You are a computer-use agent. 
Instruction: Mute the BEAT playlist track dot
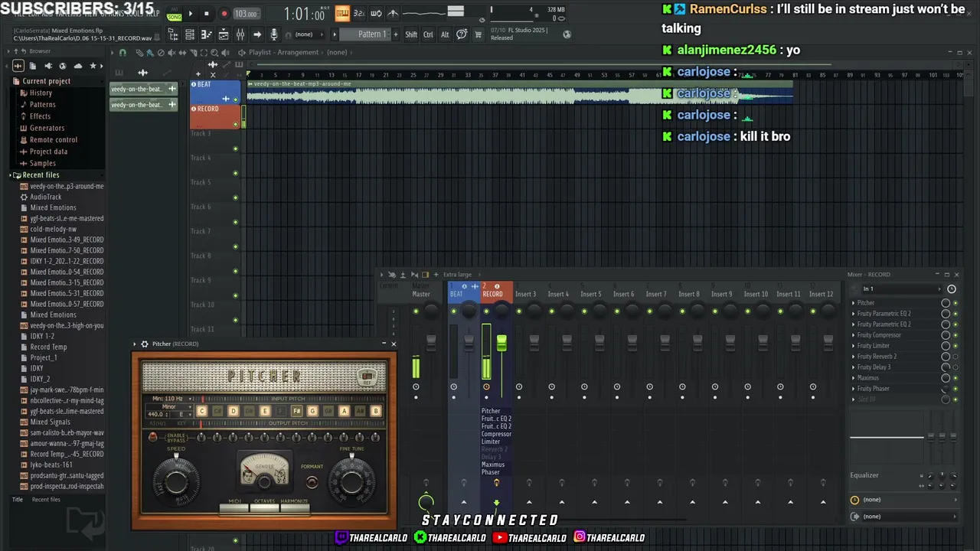click(x=235, y=99)
